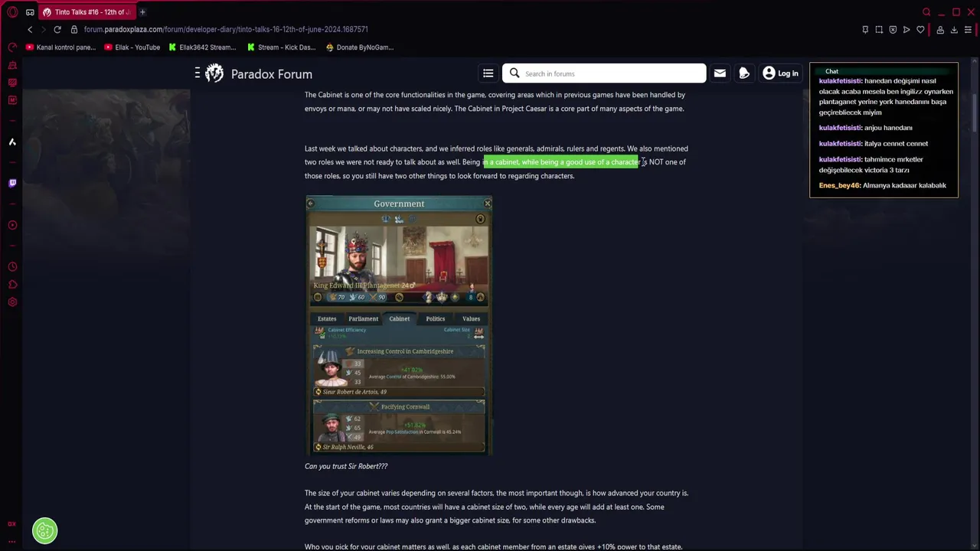The height and width of the screenshot is (551, 980).
Task: Open the sidebar extensions cube icon
Action: (12, 285)
